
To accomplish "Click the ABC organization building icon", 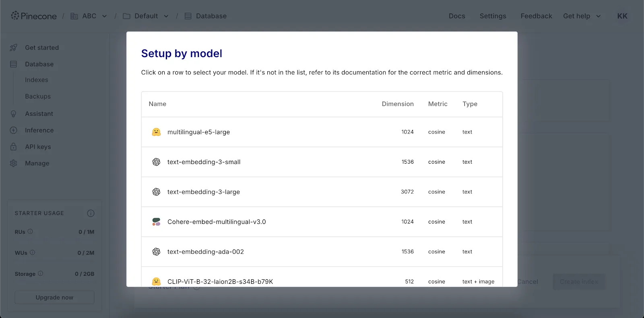I will click(x=74, y=16).
